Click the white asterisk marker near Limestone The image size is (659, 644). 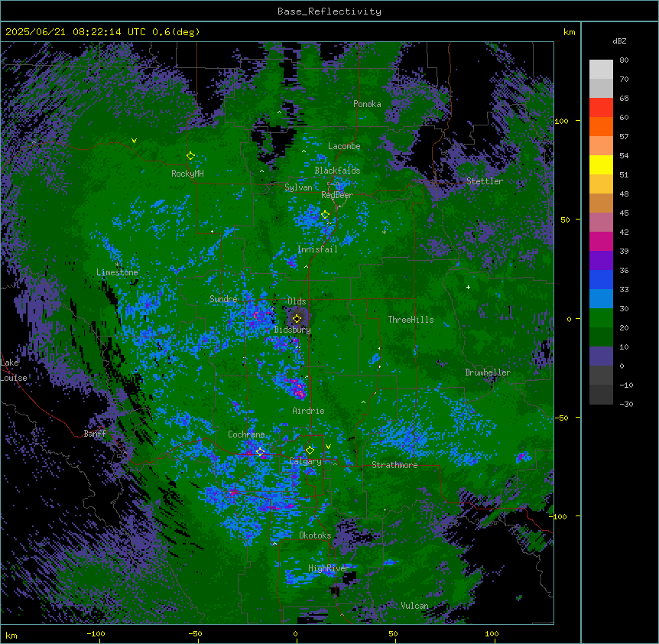click(117, 265)
